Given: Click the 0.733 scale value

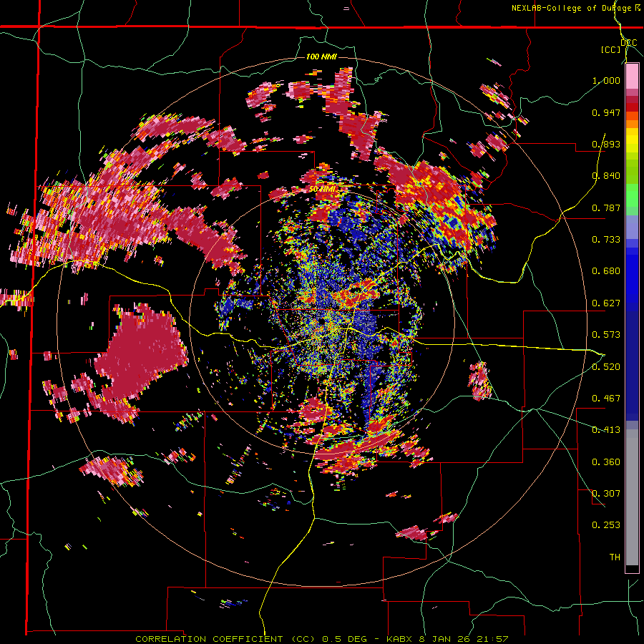Looking at the screenshot, I should pyautogui.click(x=606, y=240).
